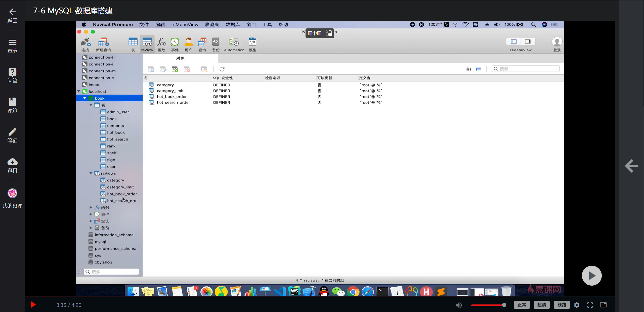Adjust the red volume slider
The height and width of the screenshot is (312, 644).
click(x=488, y=305)
